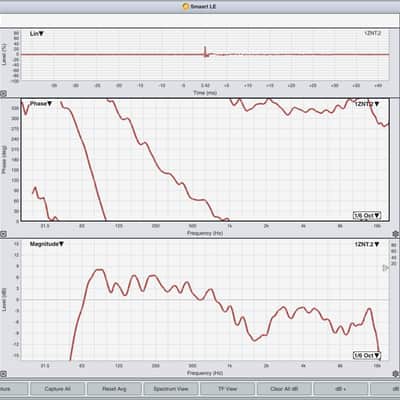Click the dB + button
The width and height of the screenshot is (400, 400).
click(x=341, y=389)
